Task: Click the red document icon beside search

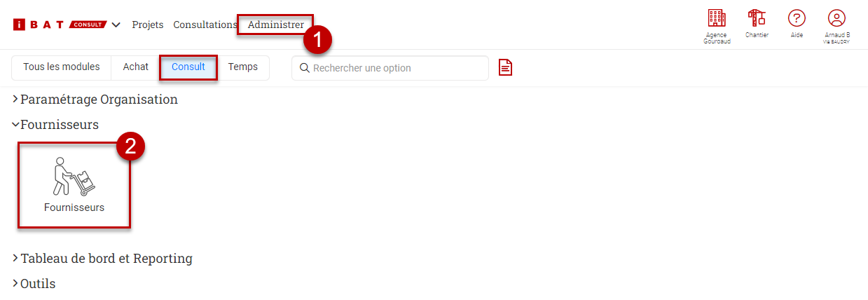Action: pyautogui.click(x=505, y=67)
